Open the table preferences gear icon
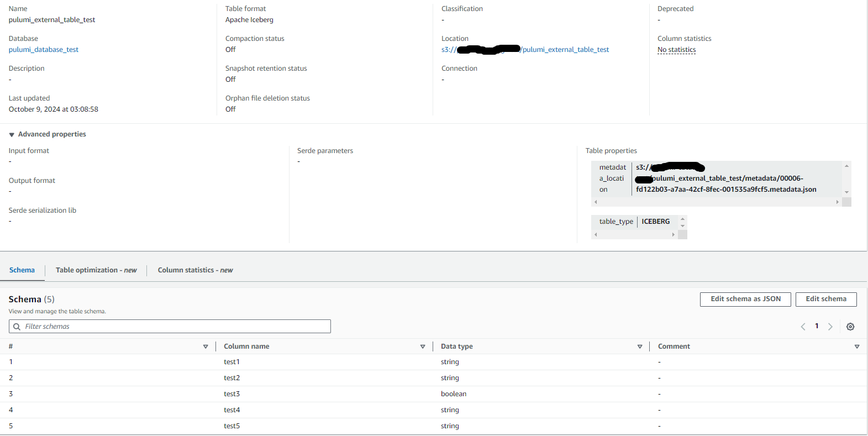Viewport: 868px width, 436px height. pos(850,327)
